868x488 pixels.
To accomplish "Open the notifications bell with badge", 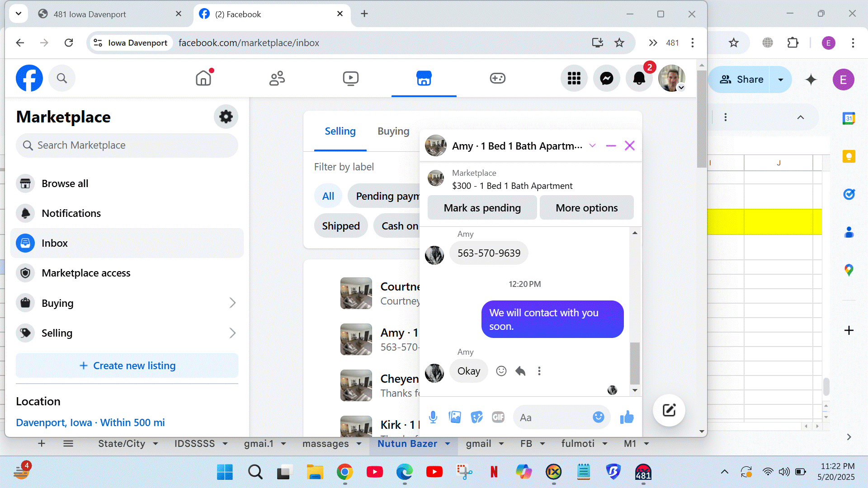I will 639,79.
